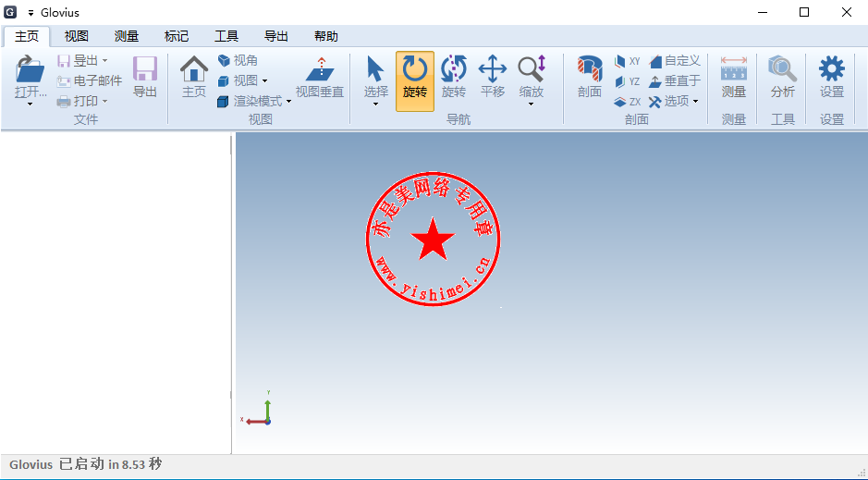
Task: Activate the 平移 pan tool
Action: (x=492, y=68)
